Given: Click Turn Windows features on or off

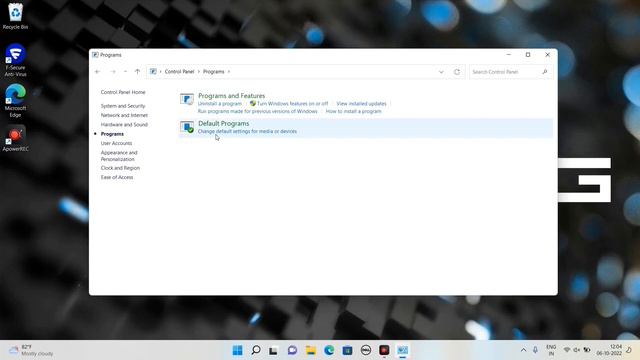Looking at the screenshot, I should [292, 104].
